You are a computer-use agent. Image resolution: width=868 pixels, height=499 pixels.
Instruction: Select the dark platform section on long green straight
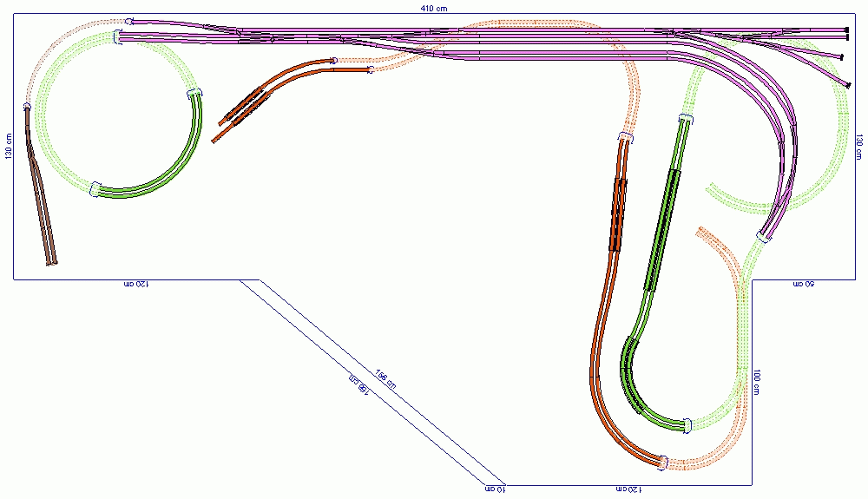coord(663,229)
